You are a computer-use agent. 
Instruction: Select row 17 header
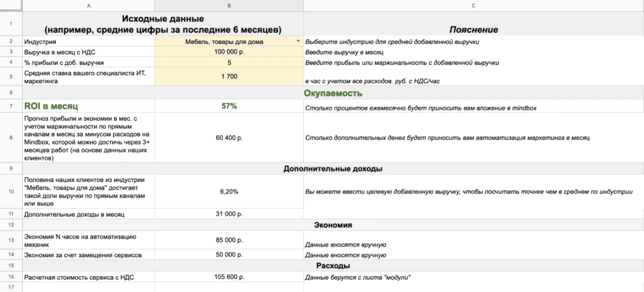click(11, 287)
